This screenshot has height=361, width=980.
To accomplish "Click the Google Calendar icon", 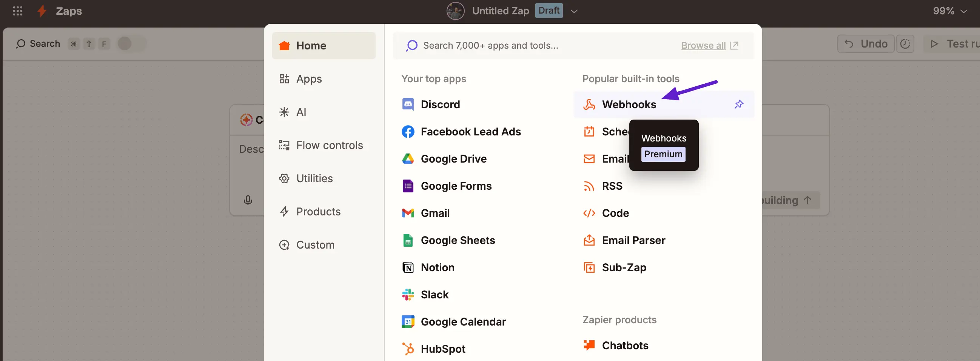I will (408, 321).
